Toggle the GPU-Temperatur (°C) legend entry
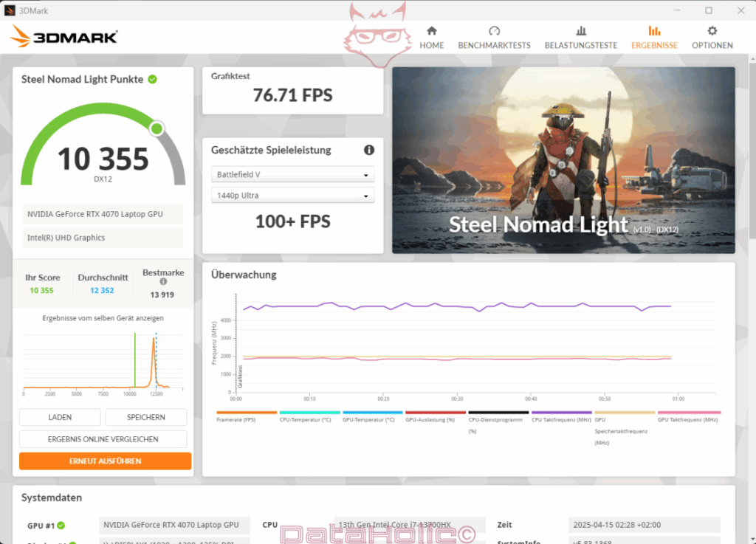Screen dimensions: 756x544 pyautogui.click(x=372, y=416)
